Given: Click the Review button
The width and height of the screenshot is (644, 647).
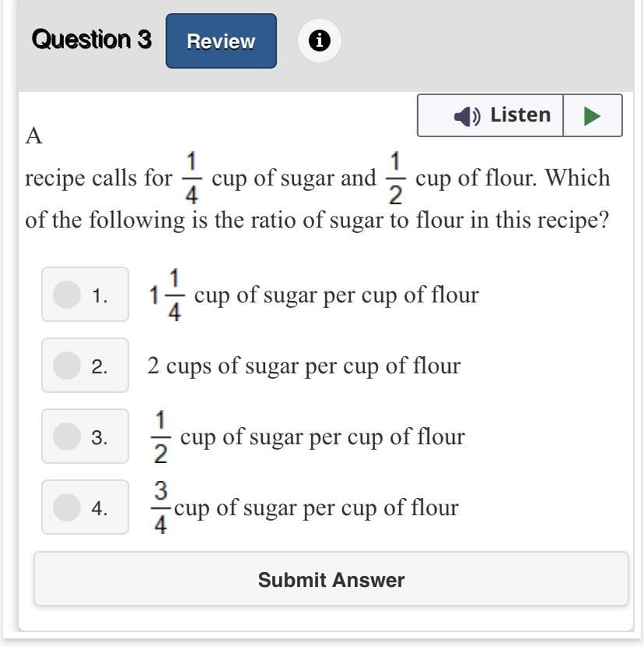Looking at the screenshot, I should (221, 41).
